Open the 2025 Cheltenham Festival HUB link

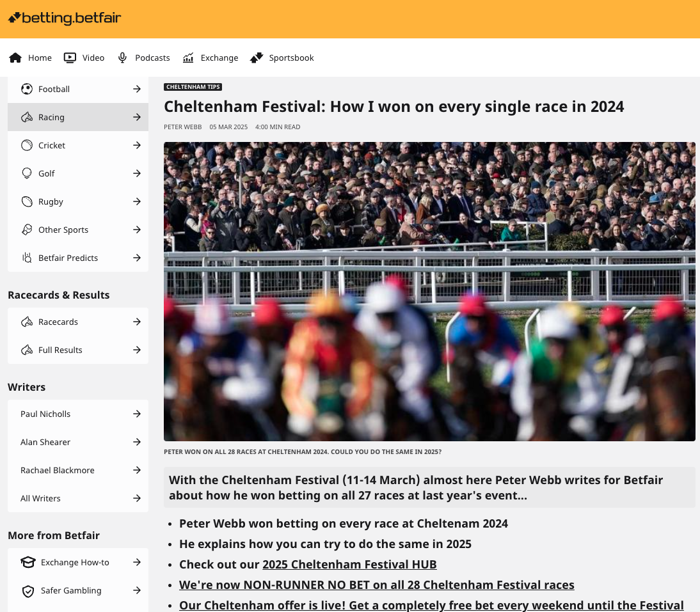pyautogui.click(x=349, y=564)
